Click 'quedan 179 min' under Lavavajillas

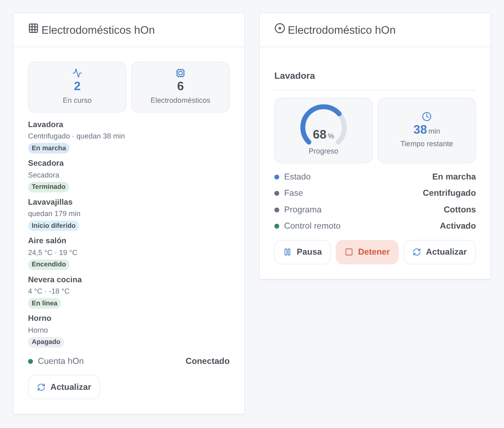pos(54,214)
